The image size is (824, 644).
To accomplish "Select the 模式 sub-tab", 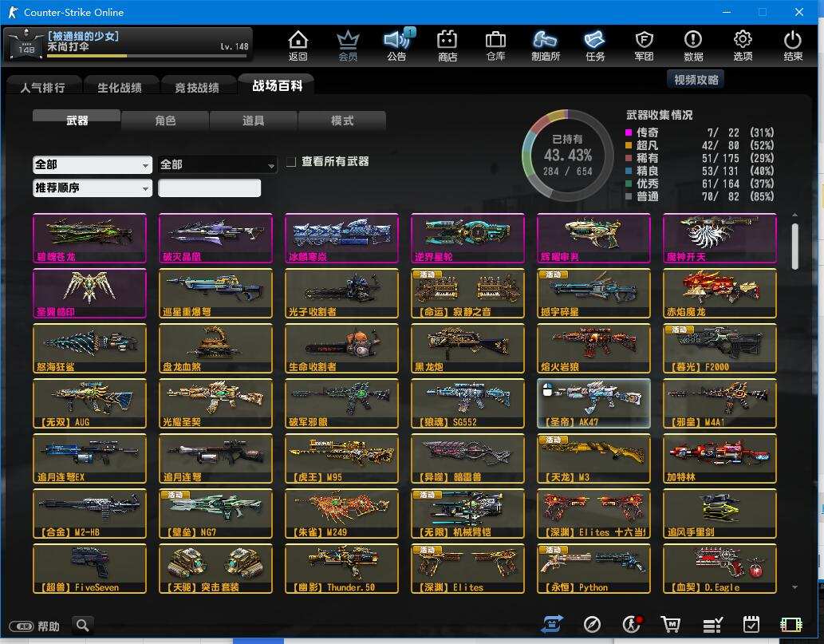I will (x=342, y=121).
